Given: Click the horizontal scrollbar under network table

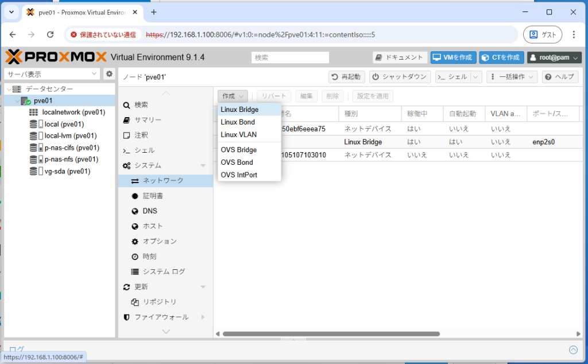Looking at the screenshot, I should click(x=331, y=334).
